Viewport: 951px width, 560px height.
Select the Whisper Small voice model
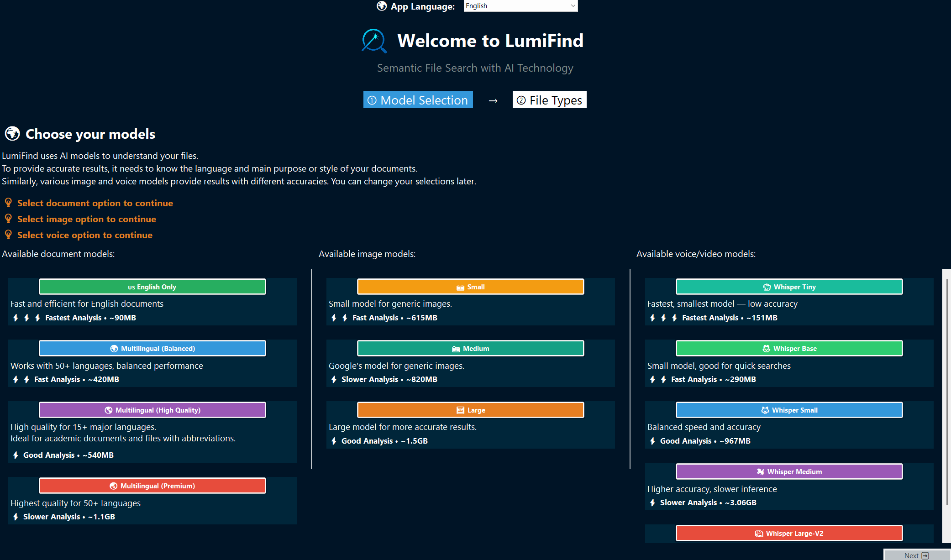tap(789, 410)
